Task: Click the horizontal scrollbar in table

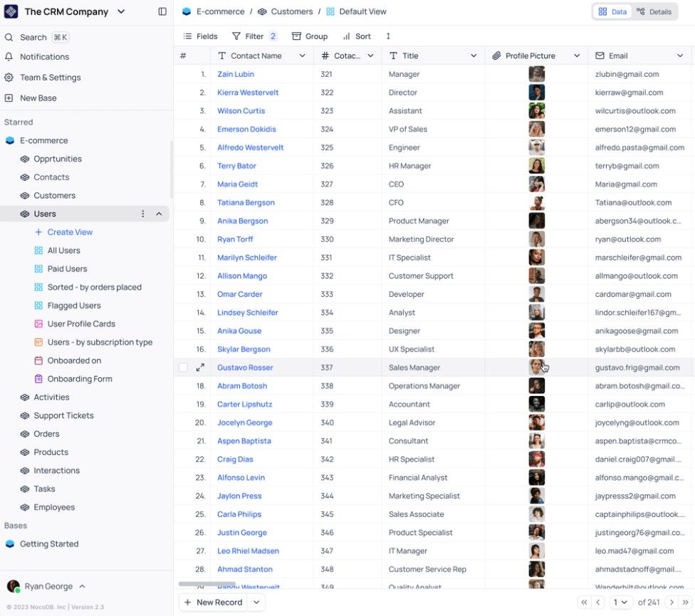Action: [207, 584]
